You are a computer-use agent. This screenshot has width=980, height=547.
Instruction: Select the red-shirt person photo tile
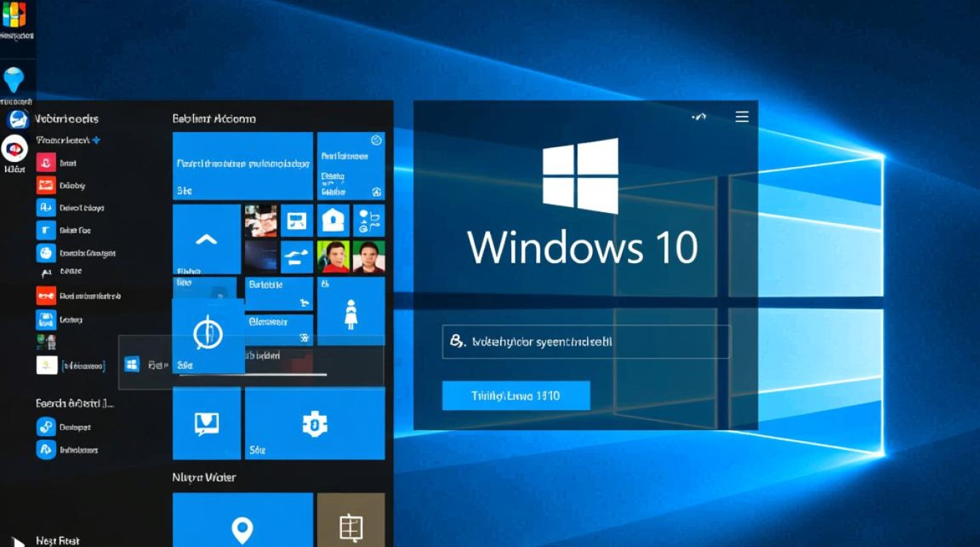pyautogui.click(x=333, y=257)
